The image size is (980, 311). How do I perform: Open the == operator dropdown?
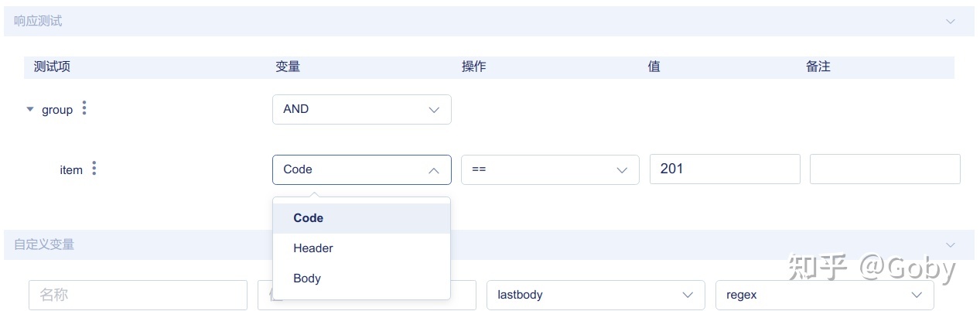tap(550, 169)
